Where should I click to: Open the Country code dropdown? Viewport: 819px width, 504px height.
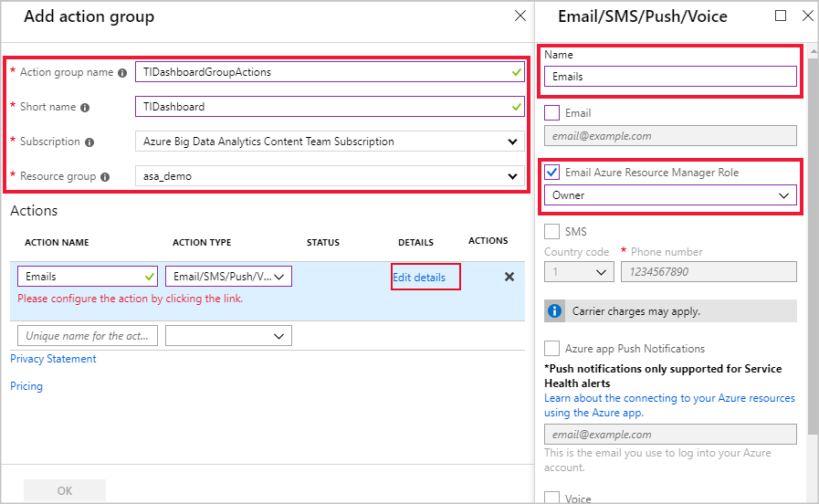pyautogui.click(x=579, y=271)
